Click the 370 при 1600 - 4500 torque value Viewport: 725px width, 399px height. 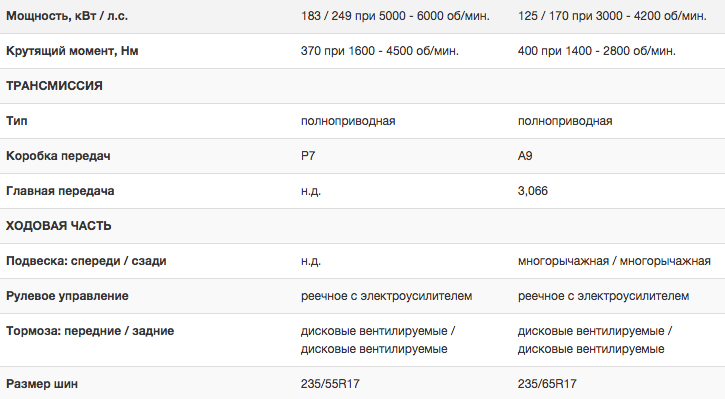pyautogui.click(x=380, y=51)
